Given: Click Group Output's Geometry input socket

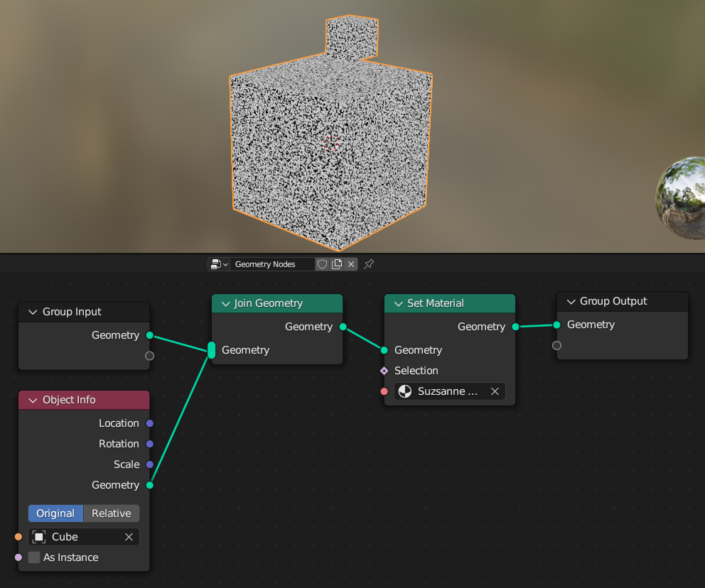Looking at the screenshot, I should (556, 325).
